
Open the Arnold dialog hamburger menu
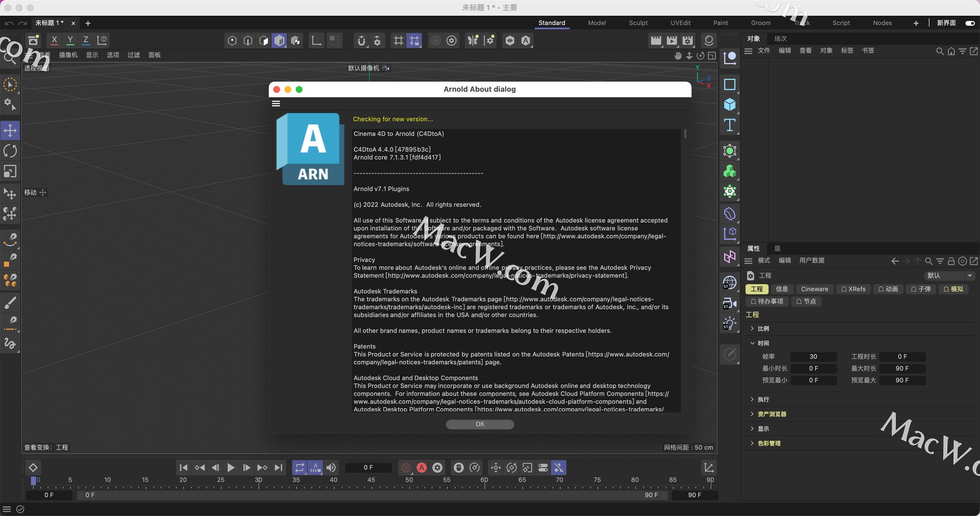276,104
